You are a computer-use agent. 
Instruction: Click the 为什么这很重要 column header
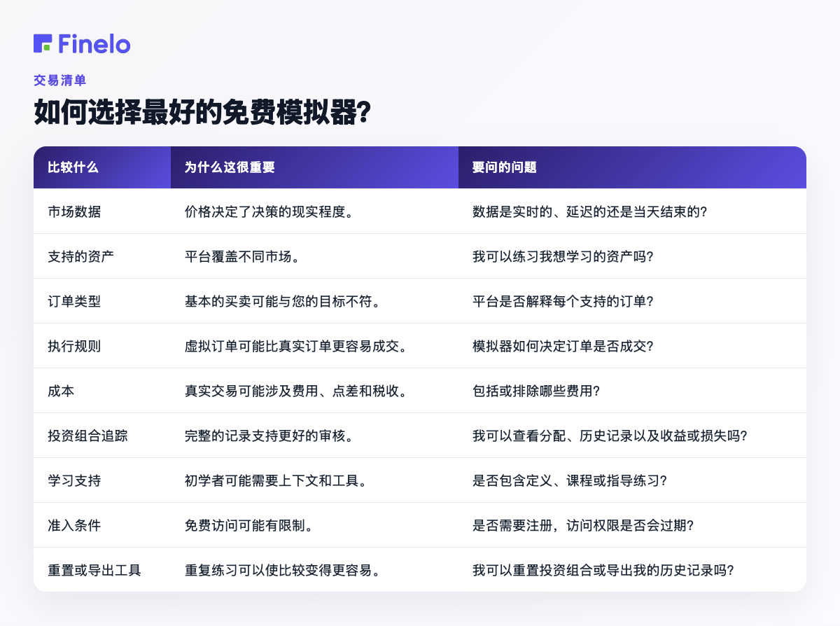(314, 167)
